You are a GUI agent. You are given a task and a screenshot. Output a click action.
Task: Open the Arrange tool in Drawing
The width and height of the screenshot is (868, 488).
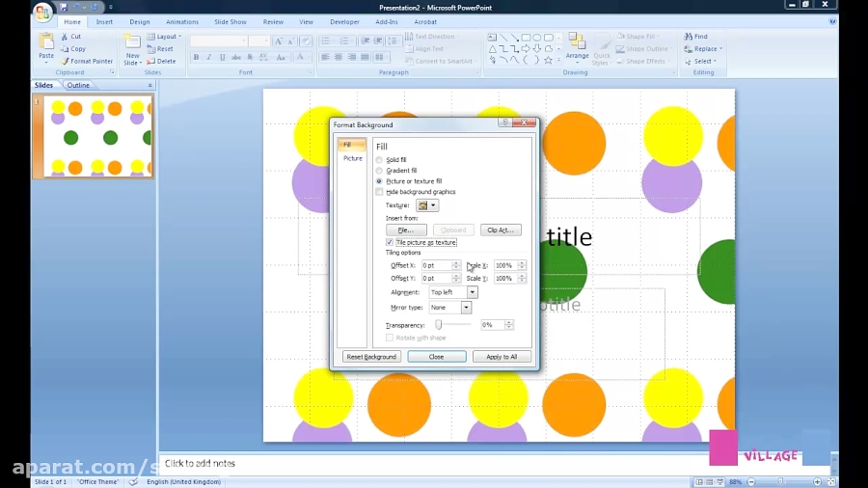point(577,45)
